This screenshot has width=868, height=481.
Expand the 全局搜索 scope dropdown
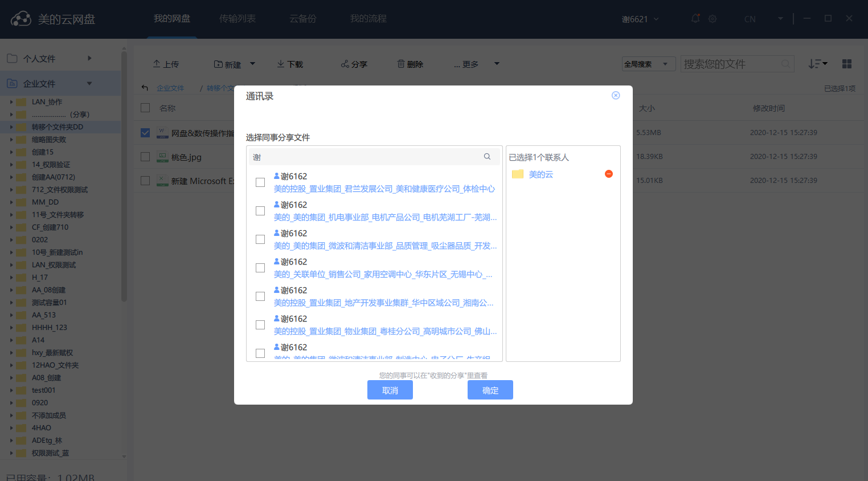[x=648, y=64]
